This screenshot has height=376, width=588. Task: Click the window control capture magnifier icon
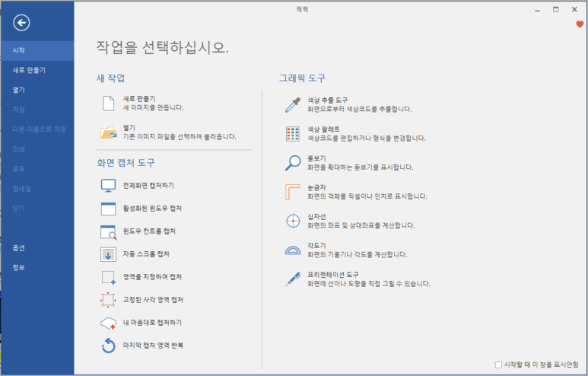108,232
